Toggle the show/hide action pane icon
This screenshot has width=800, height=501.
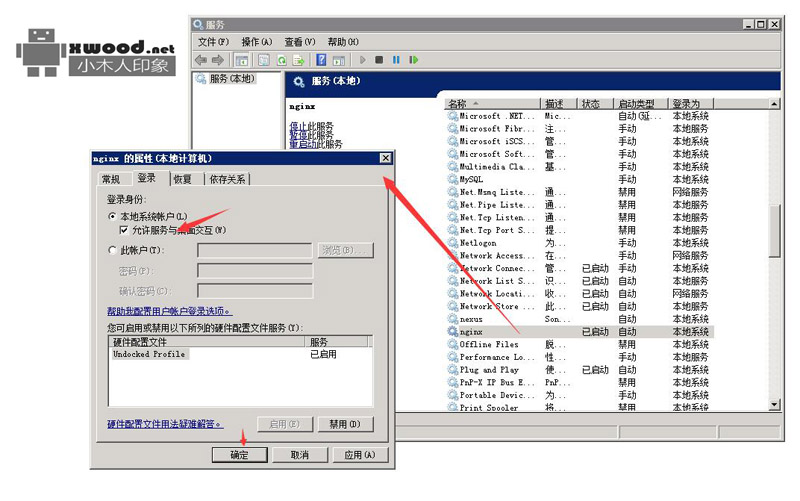pyautogui.click(x=338, y=60)
